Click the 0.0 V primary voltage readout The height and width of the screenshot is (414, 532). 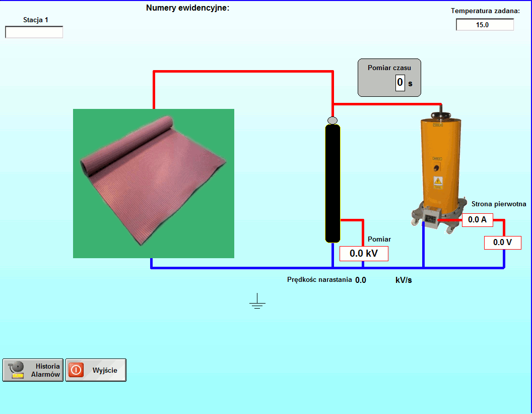(502, 243)
